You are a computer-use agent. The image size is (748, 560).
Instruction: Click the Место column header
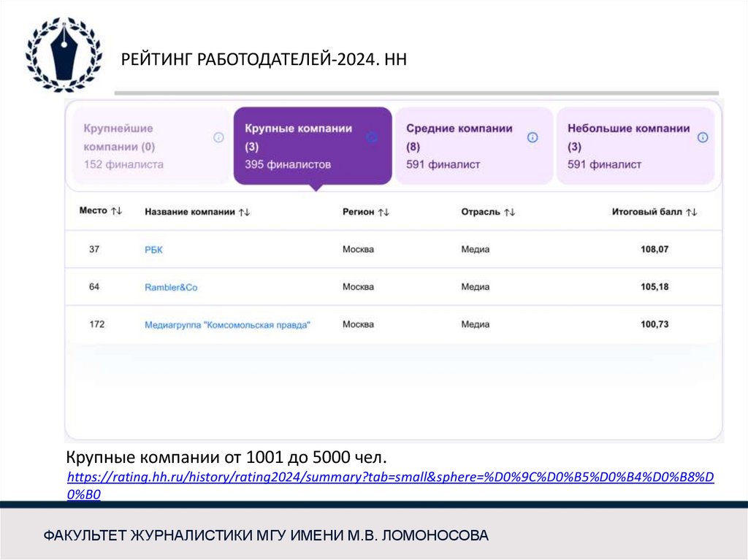pyautogui.click(x=93, y=211)
